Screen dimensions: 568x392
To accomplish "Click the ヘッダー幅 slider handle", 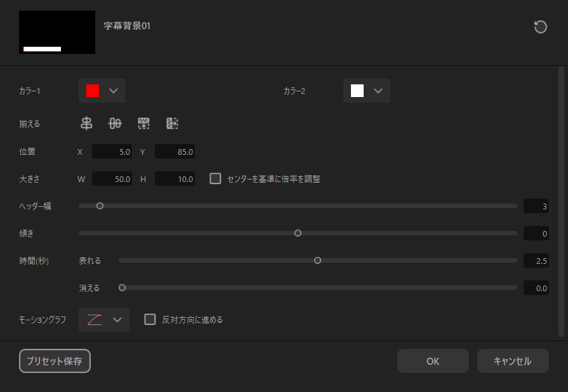I will click(100, 206).
